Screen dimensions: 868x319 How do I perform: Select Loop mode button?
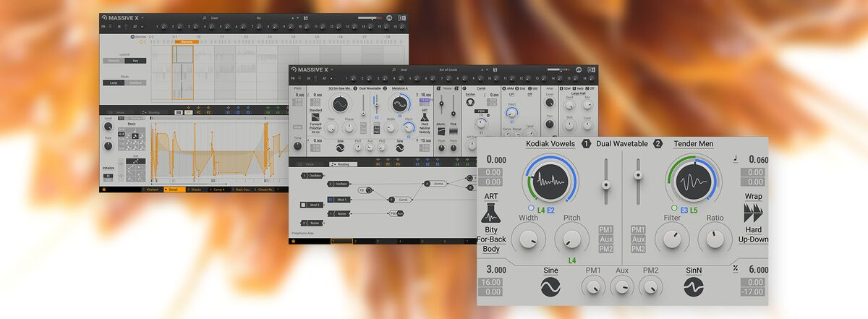click(x=114, y=82)
